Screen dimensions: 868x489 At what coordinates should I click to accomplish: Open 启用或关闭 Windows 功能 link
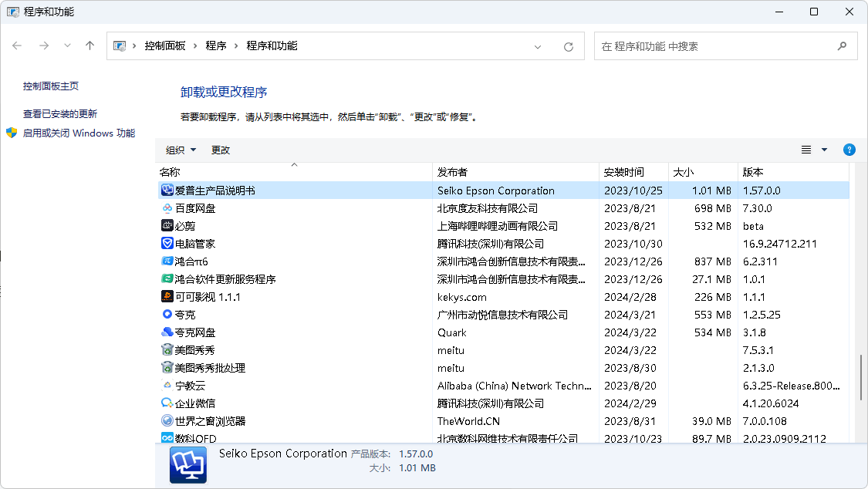[x=79, y=133]
